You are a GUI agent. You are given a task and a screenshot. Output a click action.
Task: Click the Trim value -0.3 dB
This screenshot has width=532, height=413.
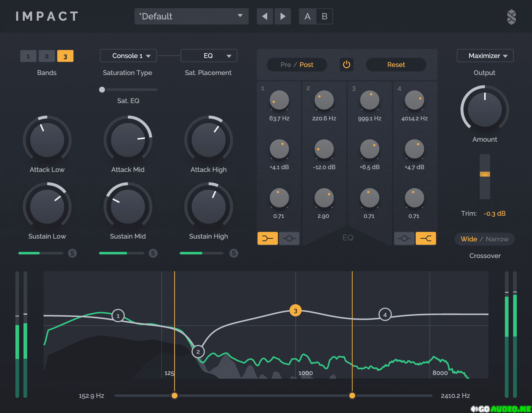pyautogui.click(x=494, y=213)
